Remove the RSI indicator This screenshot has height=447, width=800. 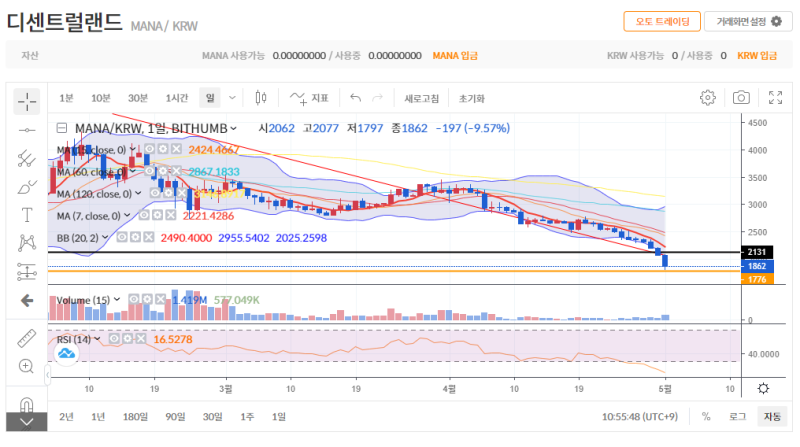(x=140, y=338)
